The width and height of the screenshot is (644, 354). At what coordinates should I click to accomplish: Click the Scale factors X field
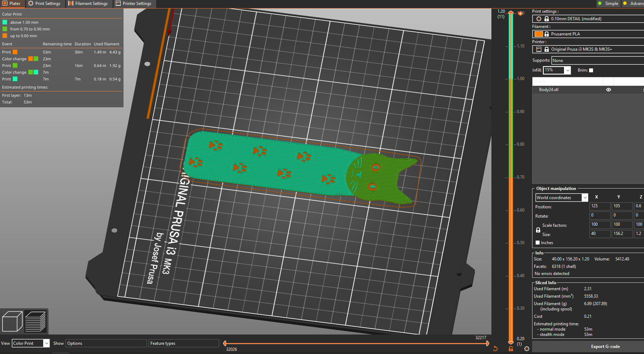tap(600, 224)
